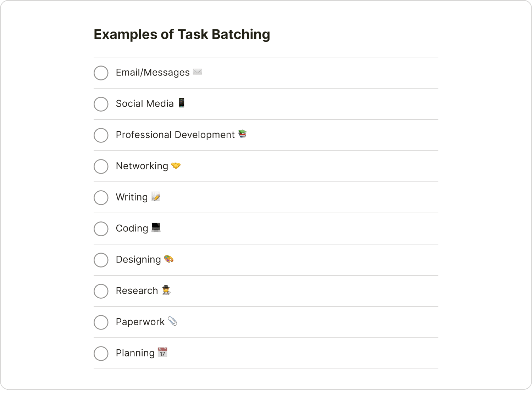Image resolution: width=532 pixels, height=400 pixels.
Task: Click the handshake icon next to Networking
Action: pyautogui.click(x=177, y=165)
